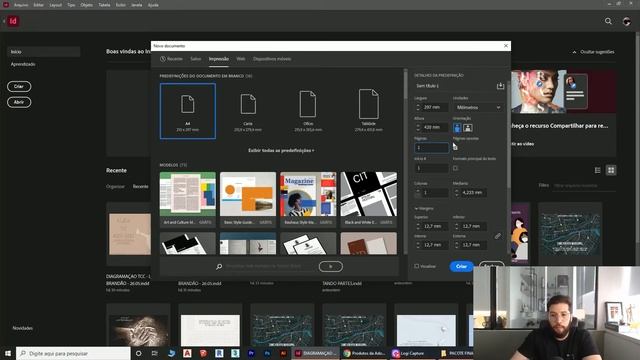Toggle the Páginas opostas checkbox

pos(455,147)
